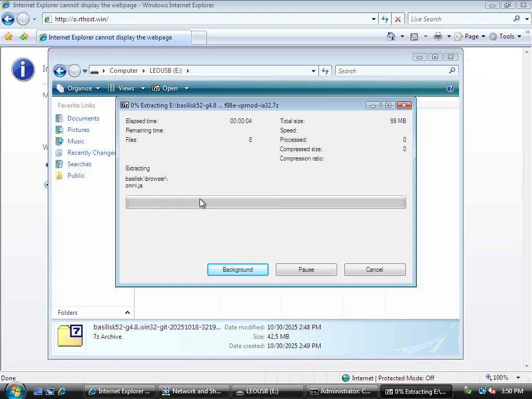Click the Windows Start orb
The width and height of the screenshot is (532, 399).
click(15, 391)
